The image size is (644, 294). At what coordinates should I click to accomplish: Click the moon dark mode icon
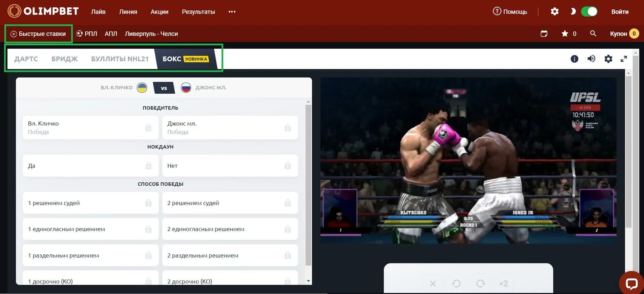pos(573,12)
